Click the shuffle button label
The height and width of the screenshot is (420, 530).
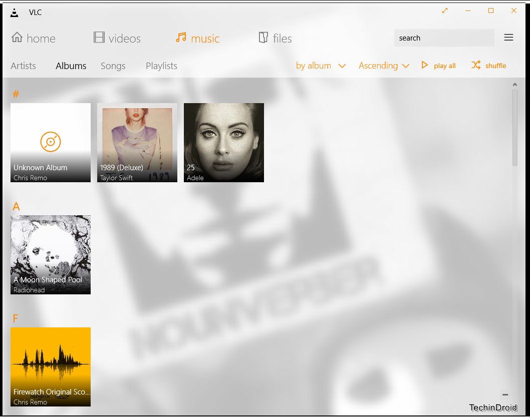point(495,66)
